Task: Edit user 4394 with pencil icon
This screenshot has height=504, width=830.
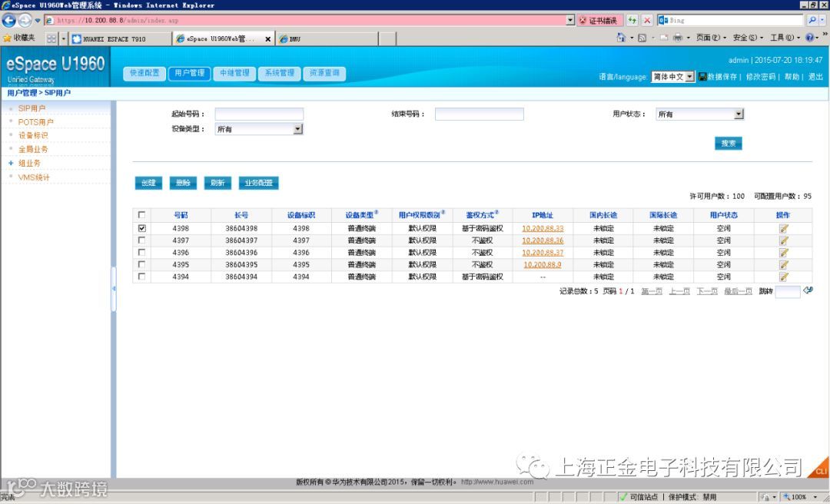Action: pos(783,277)
